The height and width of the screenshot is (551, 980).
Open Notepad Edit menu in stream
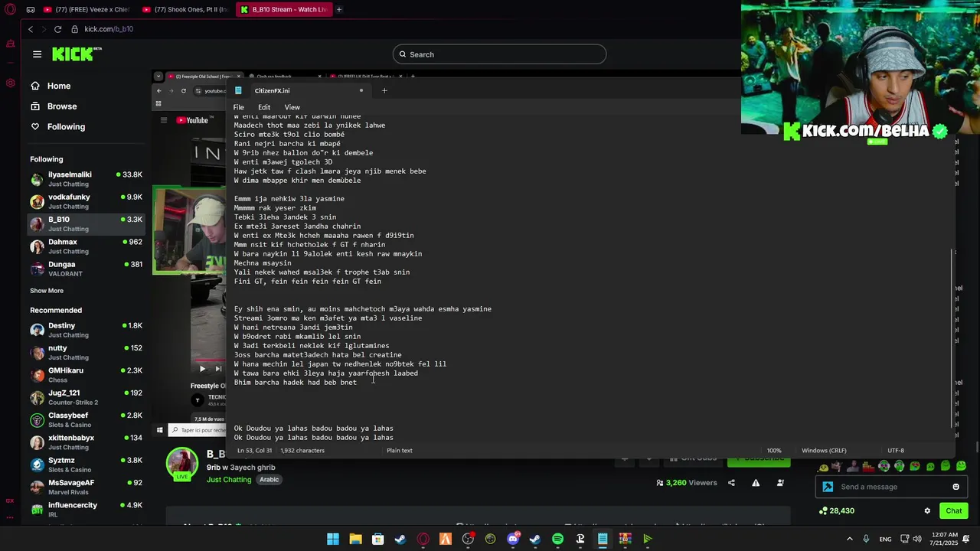click(264, 107)
